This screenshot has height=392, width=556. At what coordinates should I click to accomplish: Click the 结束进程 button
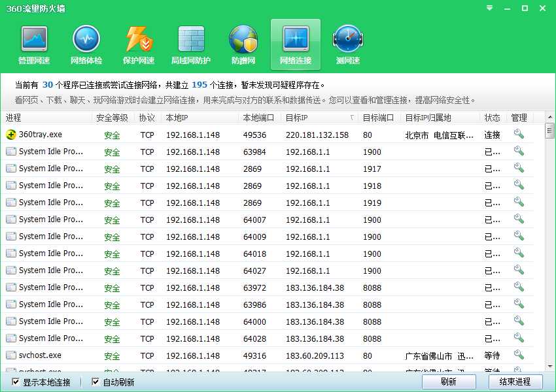tap(515, 382)
